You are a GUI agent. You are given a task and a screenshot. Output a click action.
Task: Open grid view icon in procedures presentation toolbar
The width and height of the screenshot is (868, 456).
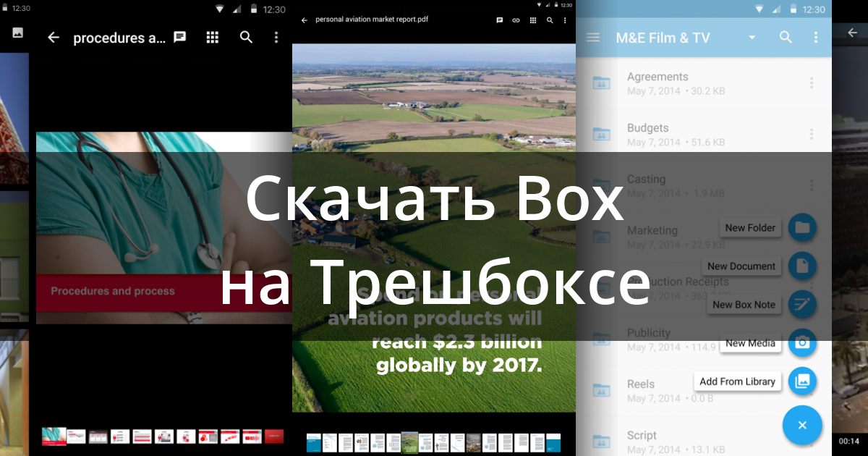pyautogui.click(x=213, y=38)
